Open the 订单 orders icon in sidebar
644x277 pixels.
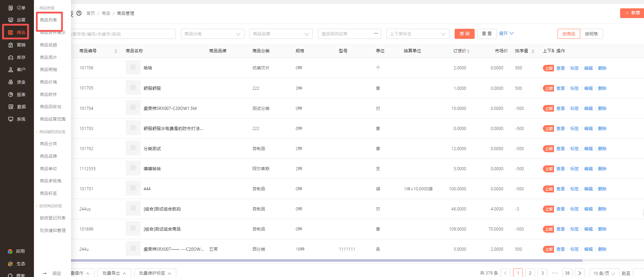(x=11, y=8)
